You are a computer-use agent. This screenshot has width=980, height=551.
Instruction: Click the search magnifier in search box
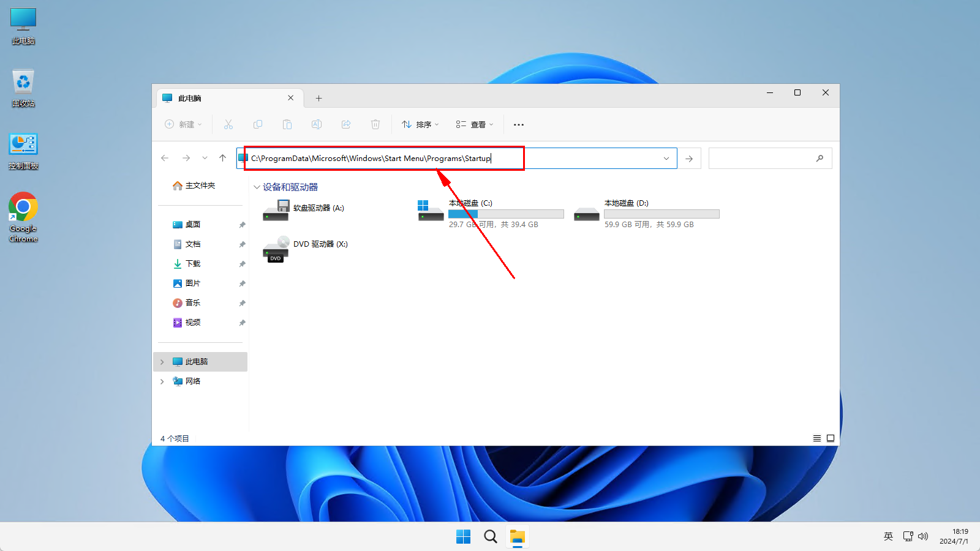point(820,159)
